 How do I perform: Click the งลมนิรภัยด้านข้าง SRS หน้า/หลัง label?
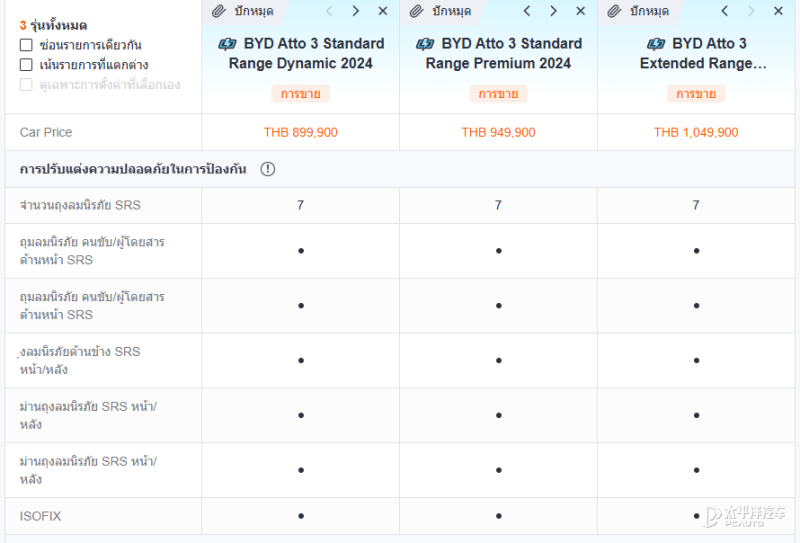coord(80,360)
